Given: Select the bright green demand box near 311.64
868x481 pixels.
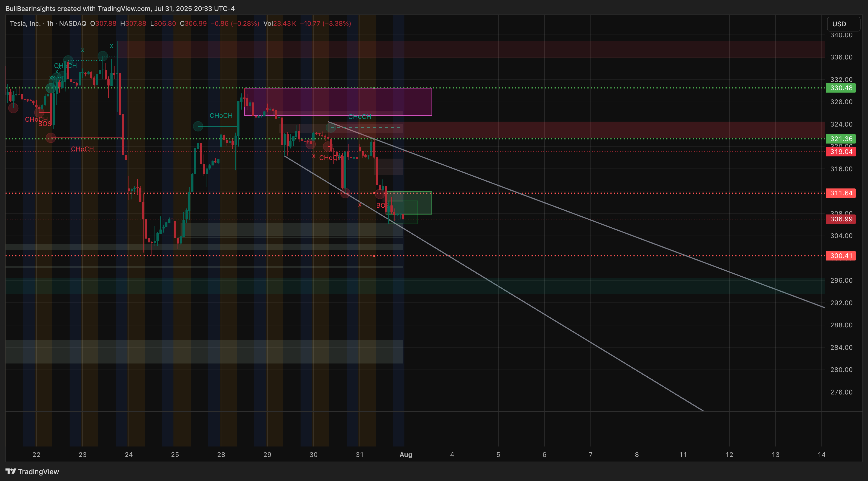Looking at the screenshot, I should click(409, 203).
